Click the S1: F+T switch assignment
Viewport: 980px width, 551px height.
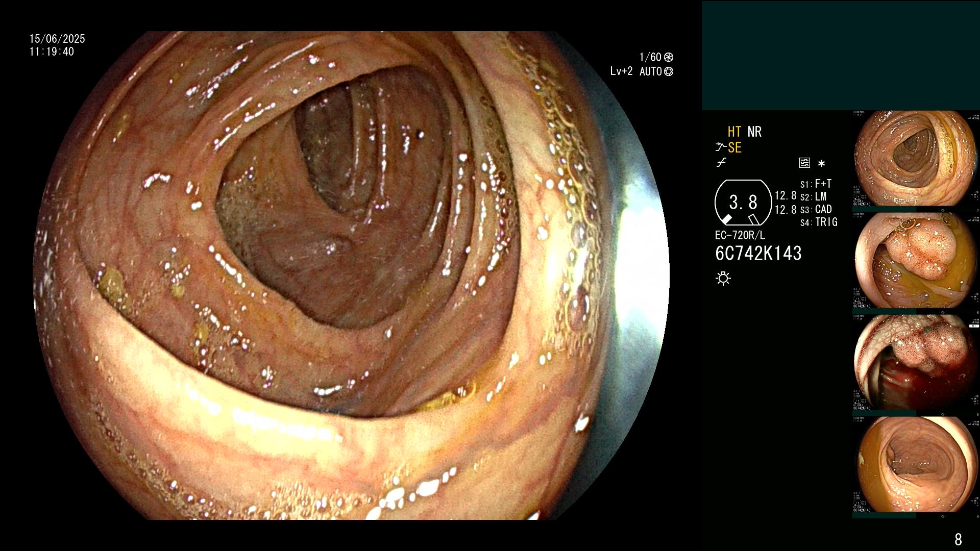coord(816,184)
